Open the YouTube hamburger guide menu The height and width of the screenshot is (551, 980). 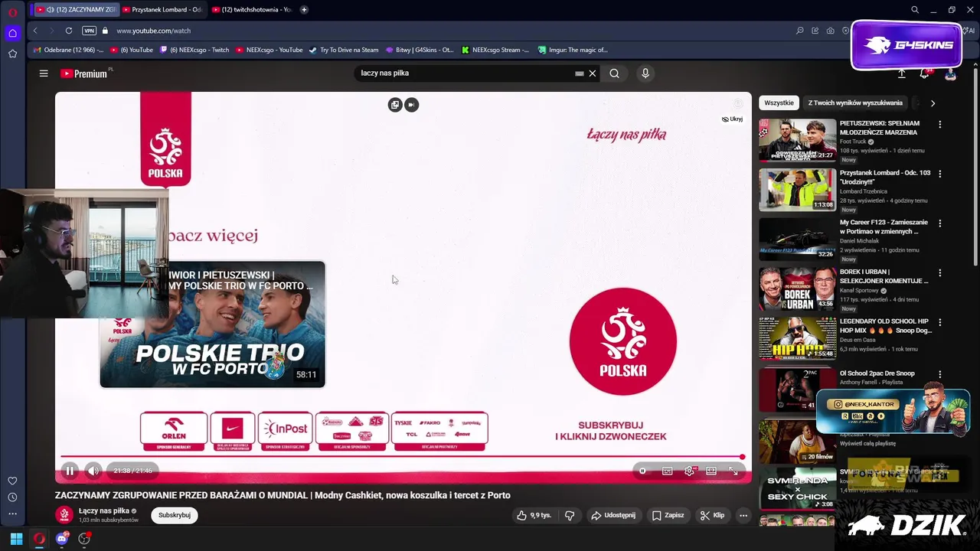(44, 73)
